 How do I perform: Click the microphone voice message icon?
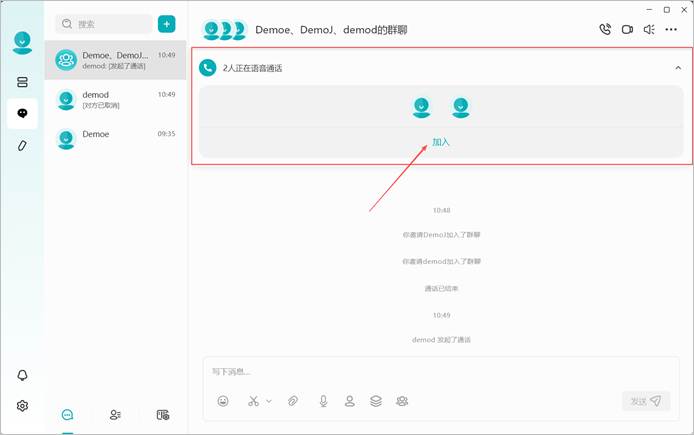click(x=324, y=401)
